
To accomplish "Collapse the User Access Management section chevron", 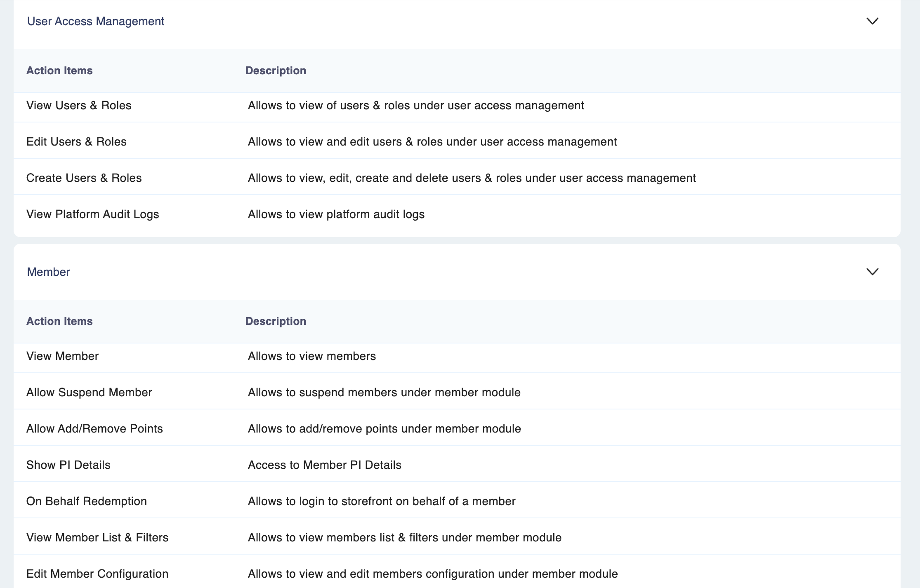I will tap(872, 21).
